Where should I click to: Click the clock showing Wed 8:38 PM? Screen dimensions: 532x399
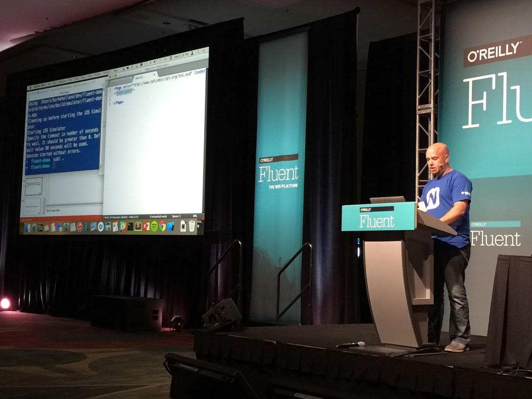[x=181, y=55]
